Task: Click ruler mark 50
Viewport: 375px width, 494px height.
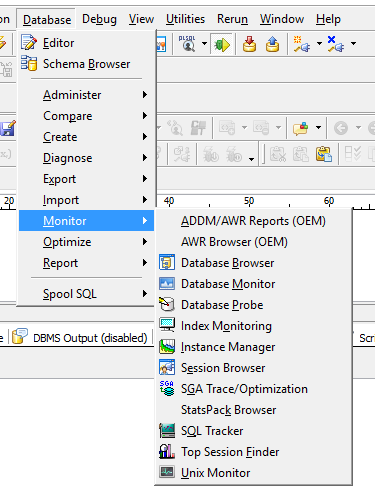Action: click(249, 201)
